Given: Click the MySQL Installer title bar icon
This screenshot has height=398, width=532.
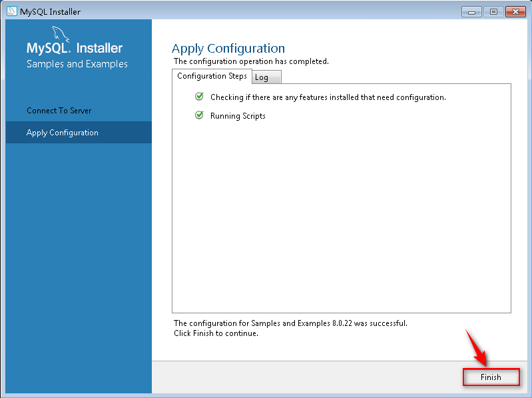Looking at the screenshot, I should coord(12,11).
